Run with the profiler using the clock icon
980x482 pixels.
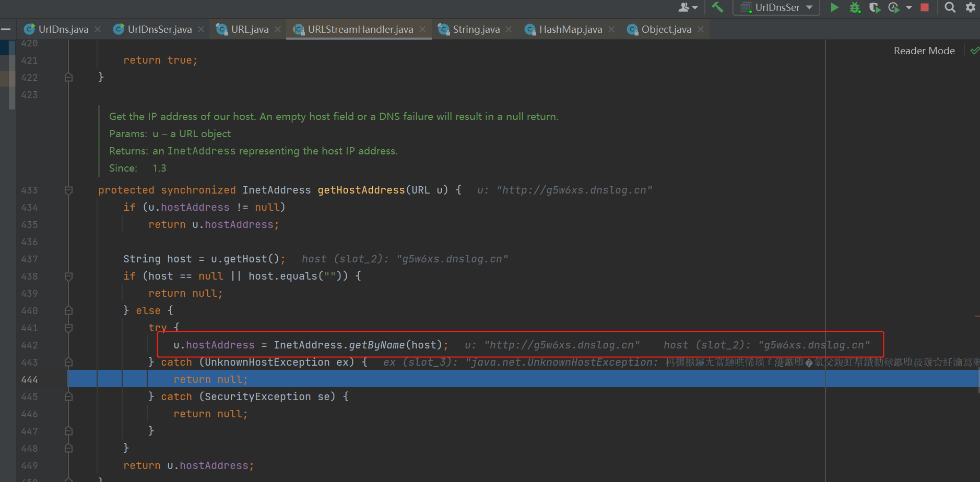coord(894,7)
